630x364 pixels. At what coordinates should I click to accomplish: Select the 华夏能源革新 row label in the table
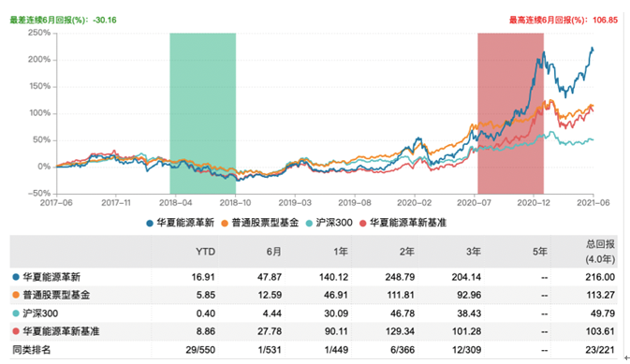click(x=51, y=277)
